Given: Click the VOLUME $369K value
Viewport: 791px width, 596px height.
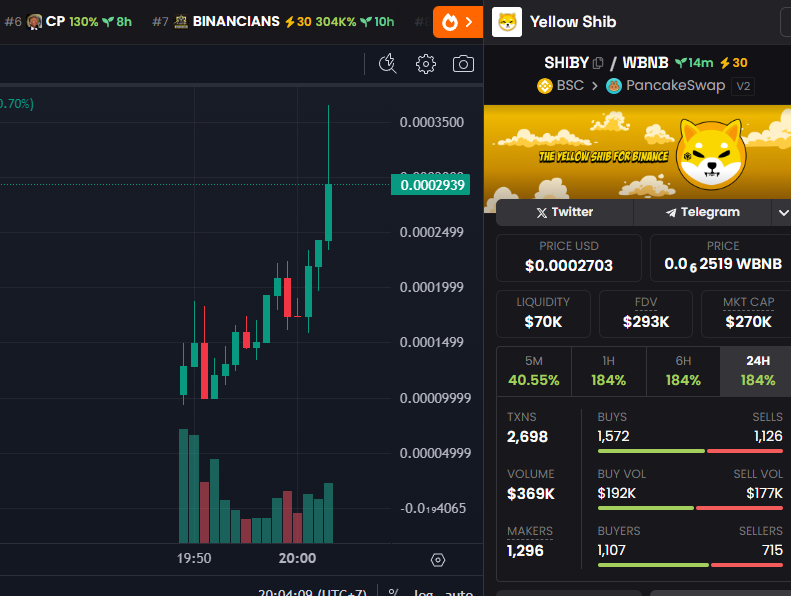Looking at the screenshot, I should (531, 494).
